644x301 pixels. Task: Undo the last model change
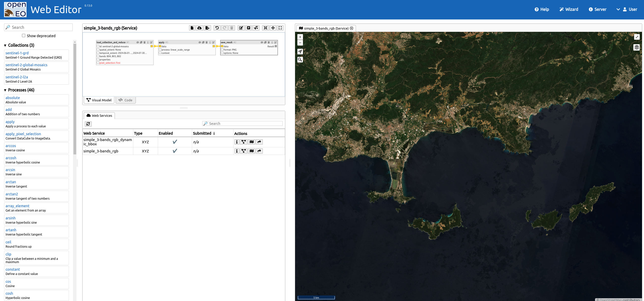217,28
